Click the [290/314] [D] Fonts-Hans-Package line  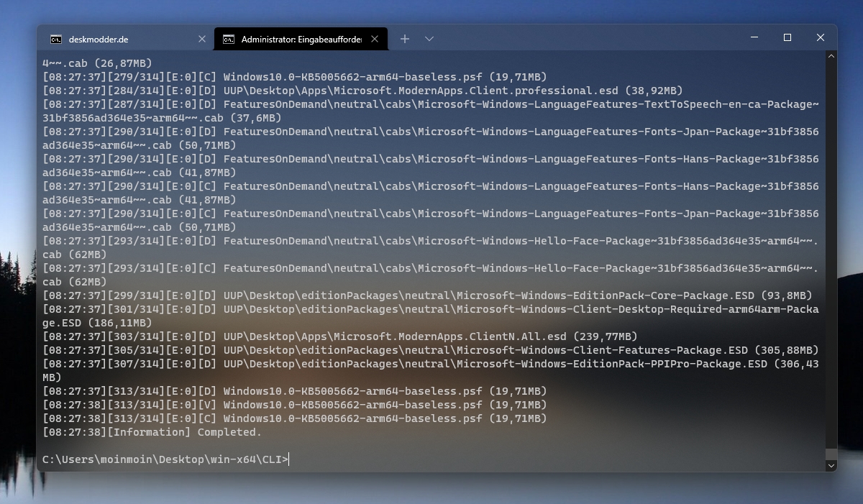pyautogui.click(x=431, y=165)
